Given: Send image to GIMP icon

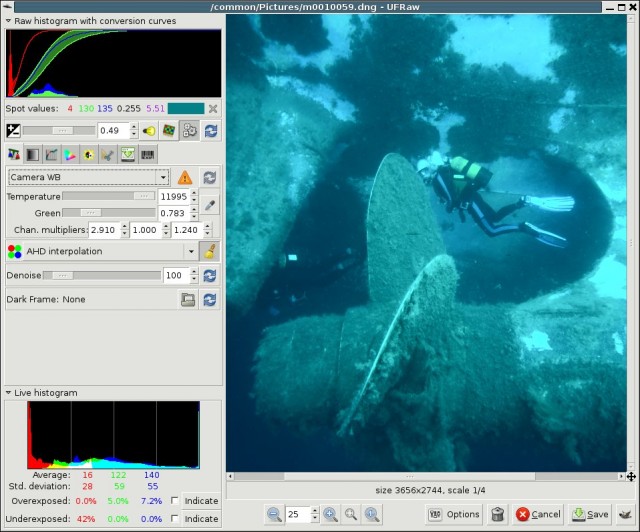Looking at the screenshot, I should tap(626, 514).
